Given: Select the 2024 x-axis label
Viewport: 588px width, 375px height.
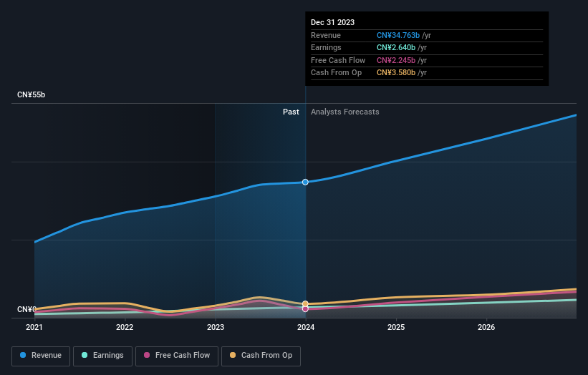Looking at the screenshot, I should click(306, 327).
